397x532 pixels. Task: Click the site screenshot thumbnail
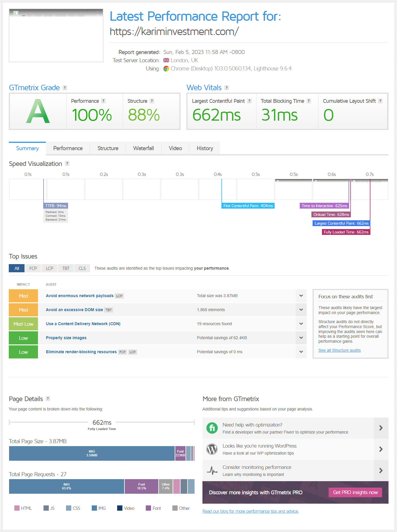[x=56, y=35]
